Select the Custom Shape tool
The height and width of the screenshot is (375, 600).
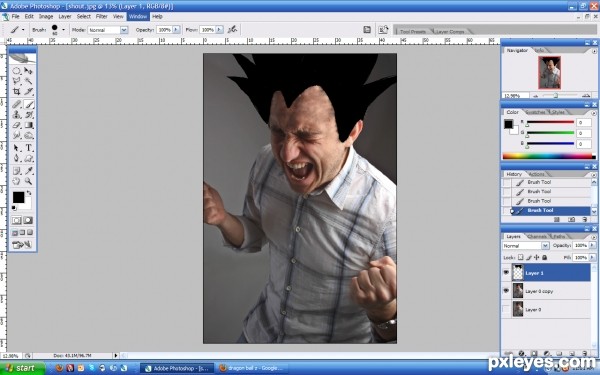coord(28,158)
